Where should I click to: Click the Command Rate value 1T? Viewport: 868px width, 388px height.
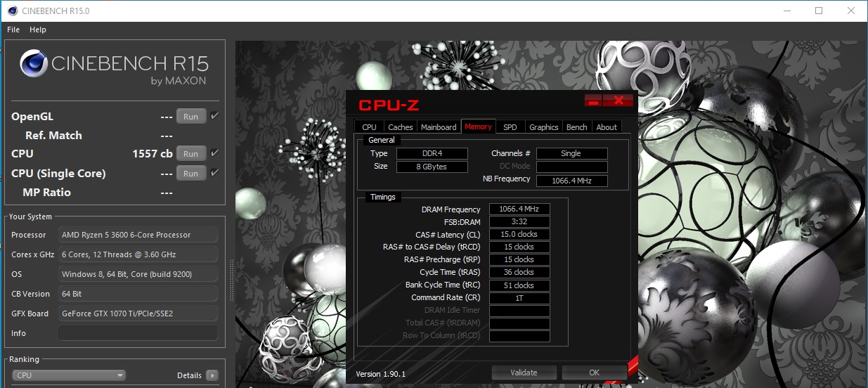click(x=519, y=298)
